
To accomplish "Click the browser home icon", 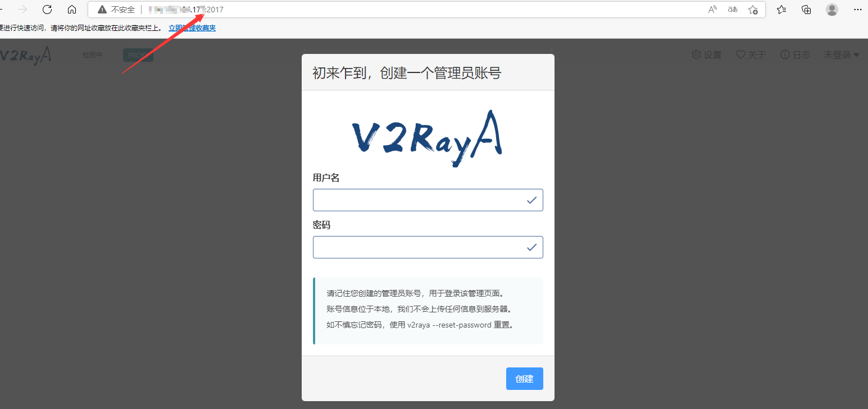I will click(x=71, y=9).
